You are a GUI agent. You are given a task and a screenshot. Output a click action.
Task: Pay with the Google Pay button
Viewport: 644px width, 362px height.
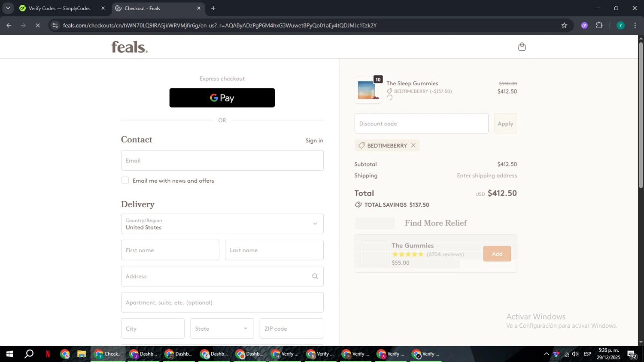pyautogui.click(x=222, y=98)
